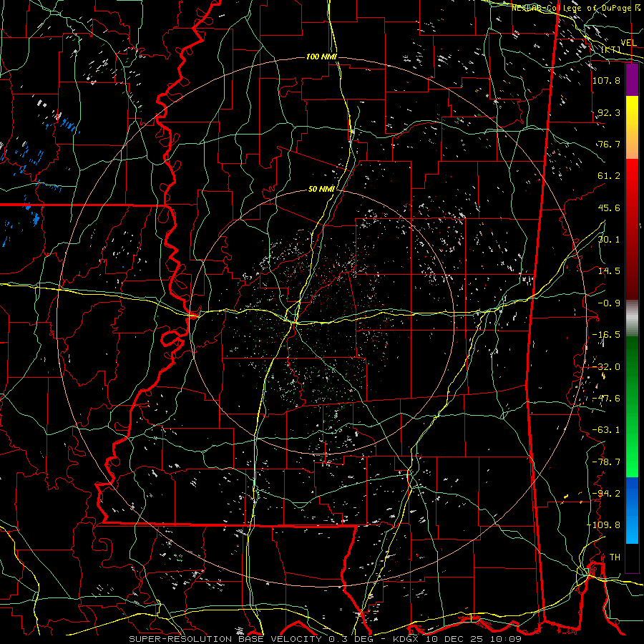Click the -63.1 legend value
Screen dimensions: 644x644
point(607,430)
